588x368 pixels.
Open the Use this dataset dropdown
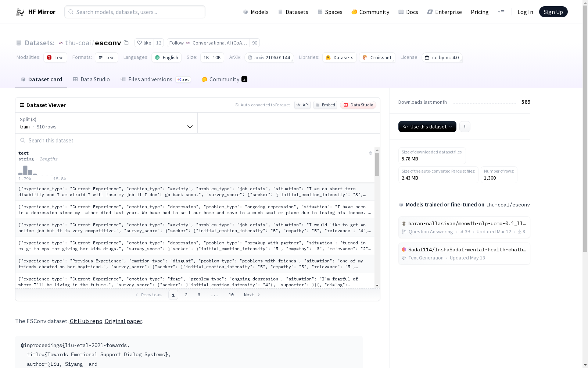(427, 127)
